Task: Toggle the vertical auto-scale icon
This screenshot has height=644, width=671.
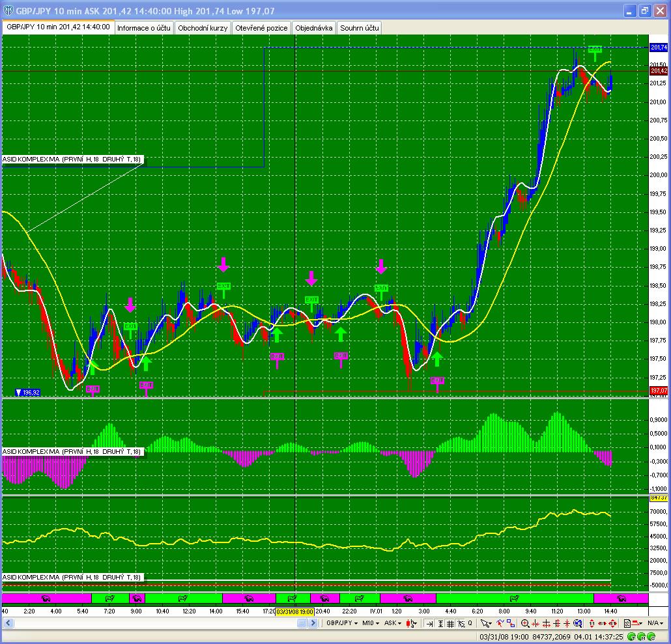Action: click(440, 623)
